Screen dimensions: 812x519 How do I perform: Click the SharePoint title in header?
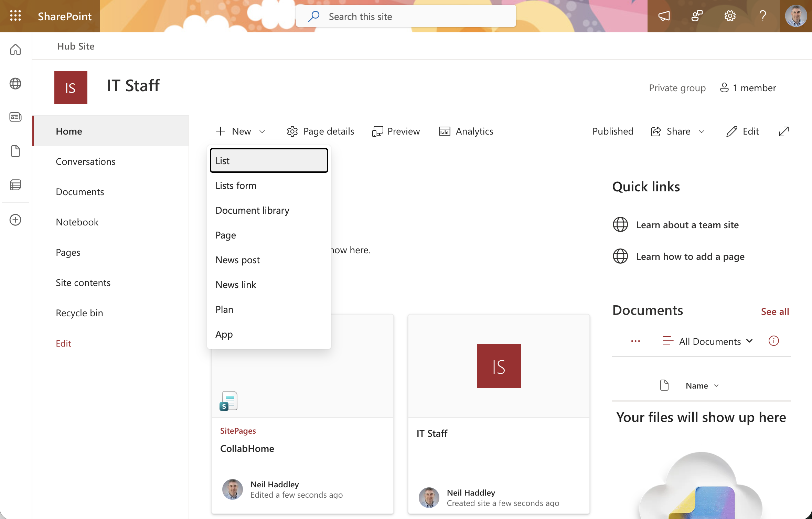pos(65,16)
